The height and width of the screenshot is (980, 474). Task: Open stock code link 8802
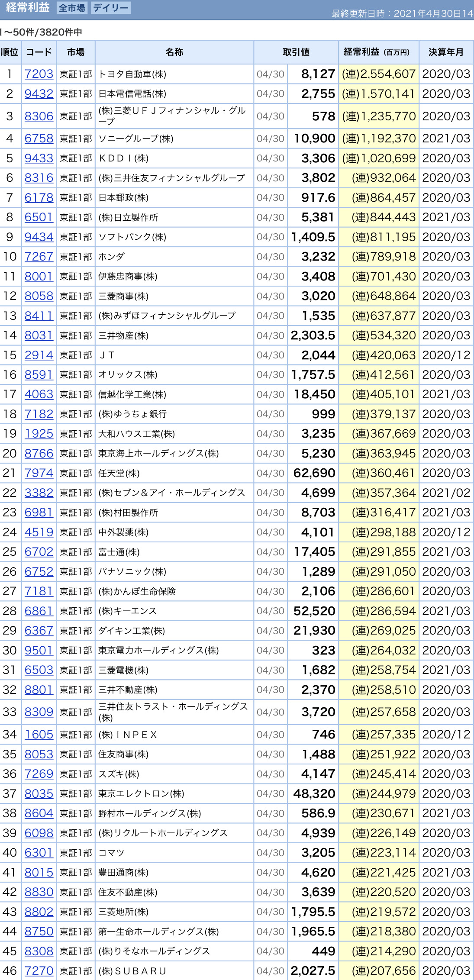(39, 912)
